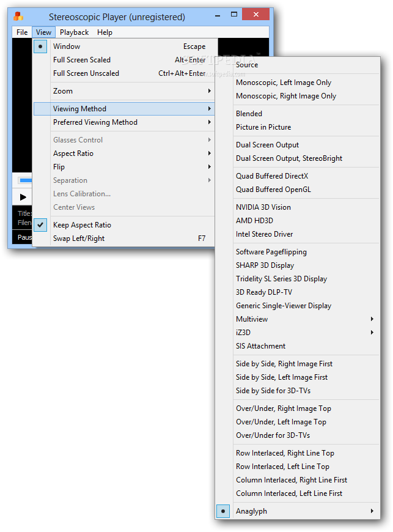Close the open View menu

(x=43, y=32)
